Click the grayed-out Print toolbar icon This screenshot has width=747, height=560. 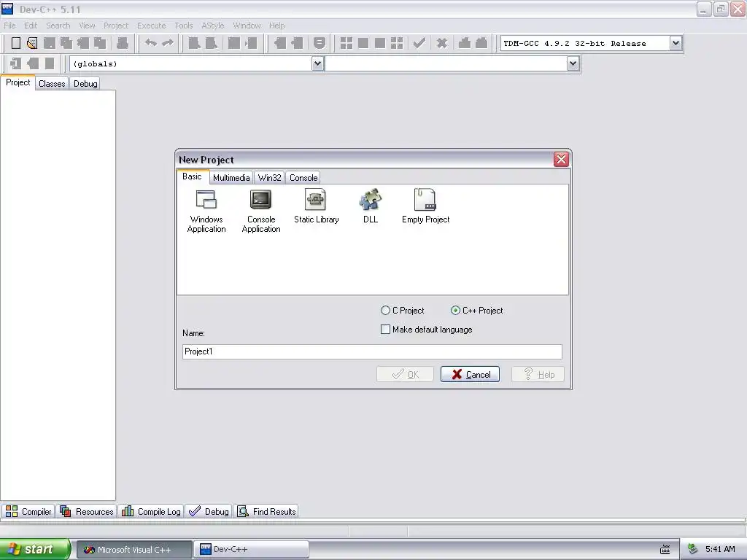pyautogui.click(x=123, y=43)
